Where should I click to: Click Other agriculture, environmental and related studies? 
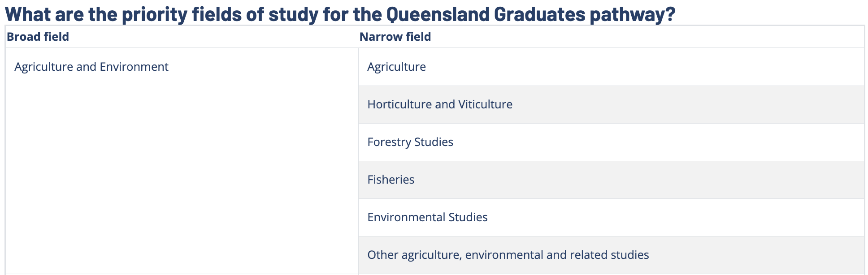click(508, 255)
